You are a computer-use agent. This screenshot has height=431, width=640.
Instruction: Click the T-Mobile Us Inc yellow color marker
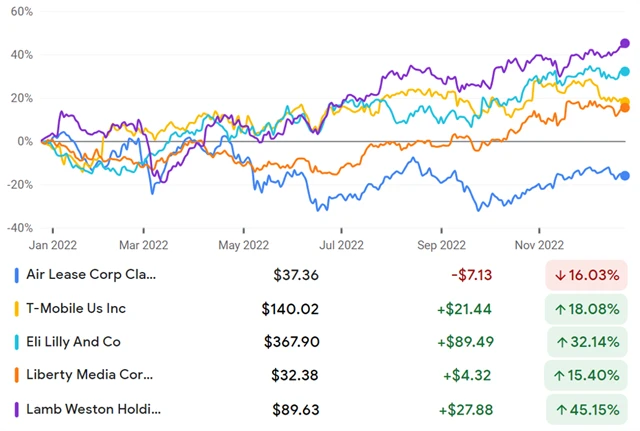[x=16, y=308]
